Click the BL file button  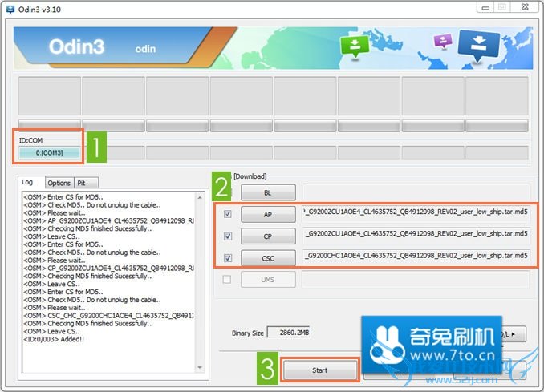click(x=268, y=192)
